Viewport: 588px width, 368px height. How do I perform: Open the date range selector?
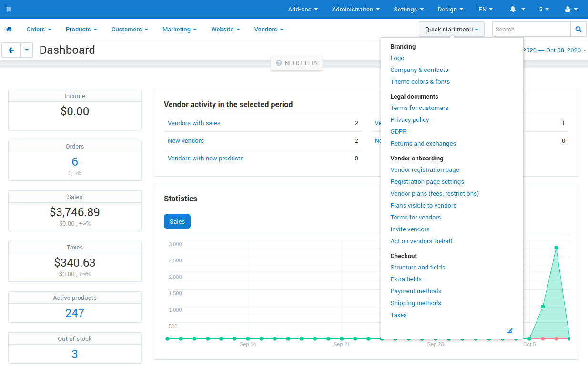(x=555, y=50)
